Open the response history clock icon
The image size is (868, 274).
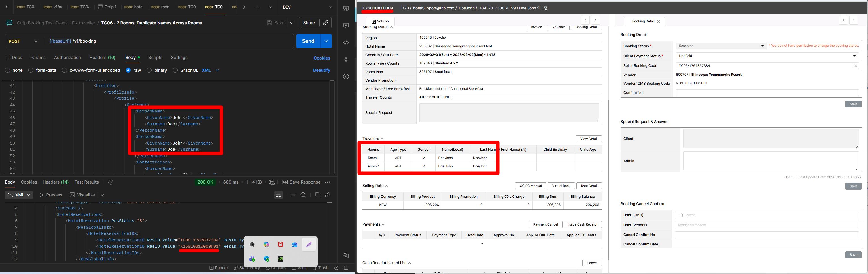click(111, 182)
